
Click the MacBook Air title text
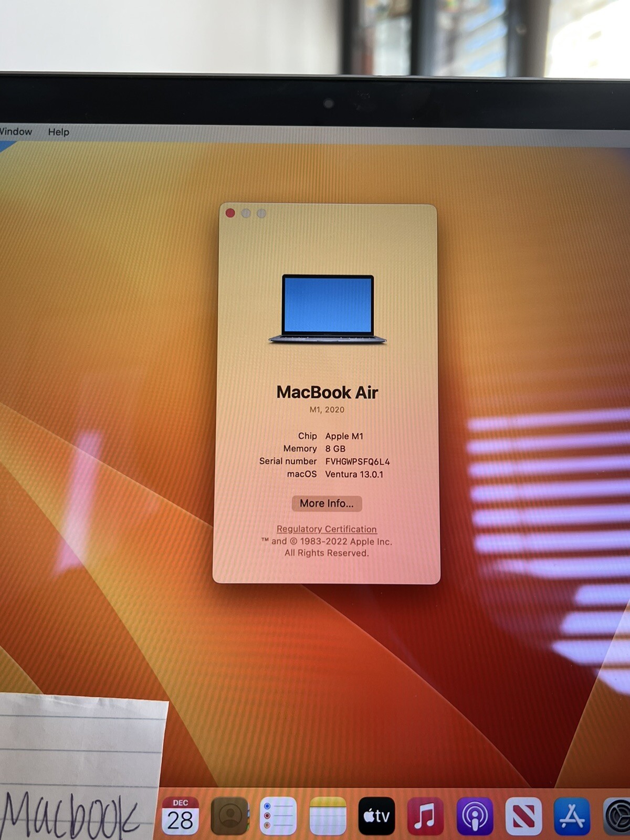point(327,392)
